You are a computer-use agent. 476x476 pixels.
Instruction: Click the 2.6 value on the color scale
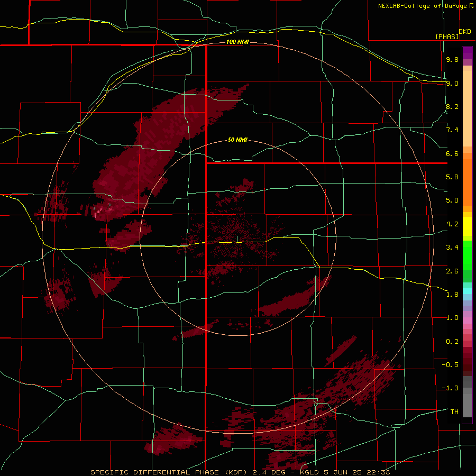(x=452, y=271)
